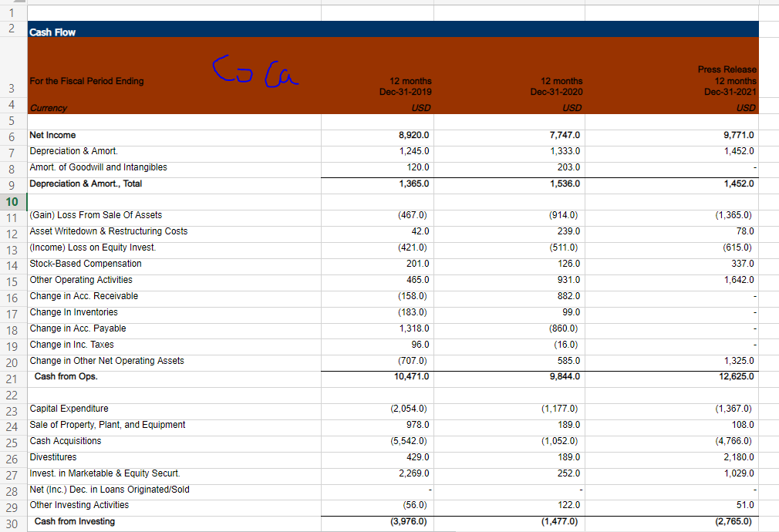Click the Cash from Investing label

(x=73, y=521)
